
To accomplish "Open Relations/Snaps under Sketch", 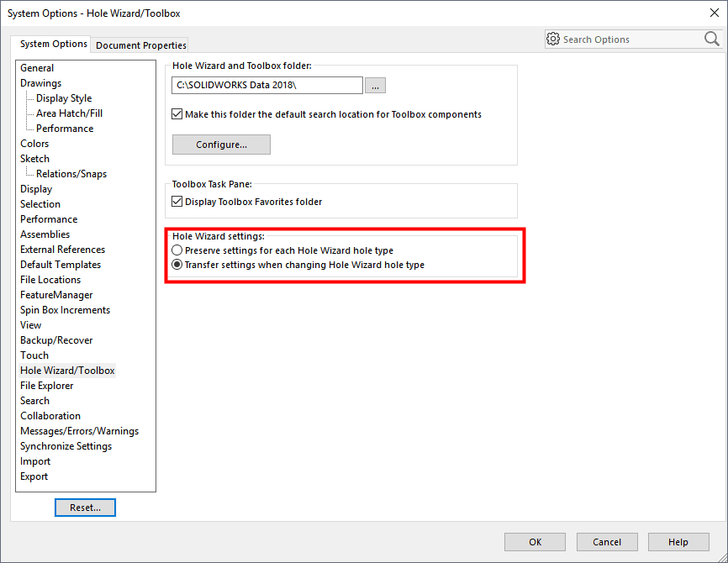I will click(x=71, y=174).
